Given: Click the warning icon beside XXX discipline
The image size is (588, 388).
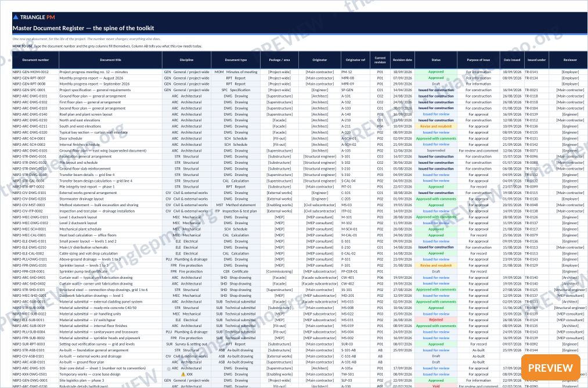Looking at the screenshot, I should pyautogui.click(x=183, y=374).
